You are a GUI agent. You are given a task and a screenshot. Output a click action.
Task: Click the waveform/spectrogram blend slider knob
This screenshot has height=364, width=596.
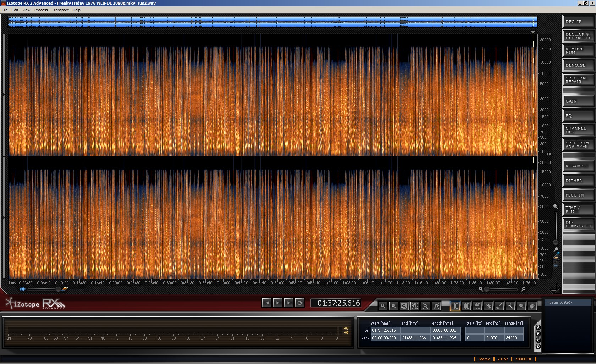[x=59, y=289]
